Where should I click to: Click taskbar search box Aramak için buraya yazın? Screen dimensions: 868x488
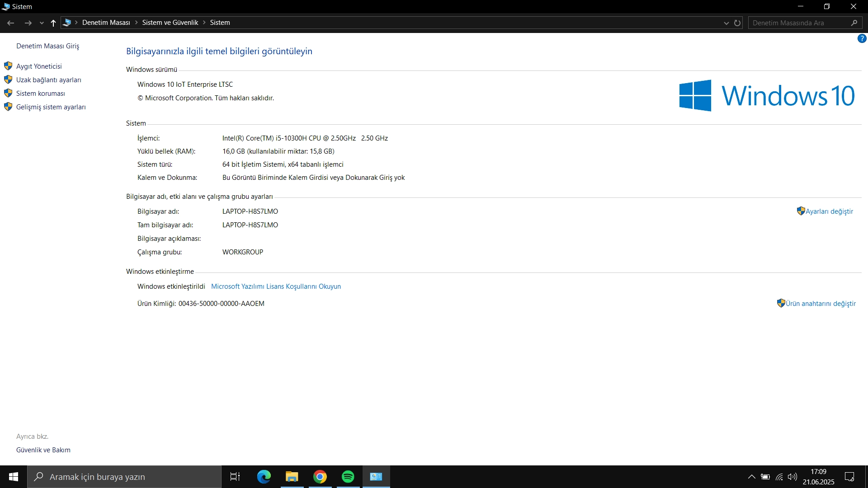(x=124, y=477)
